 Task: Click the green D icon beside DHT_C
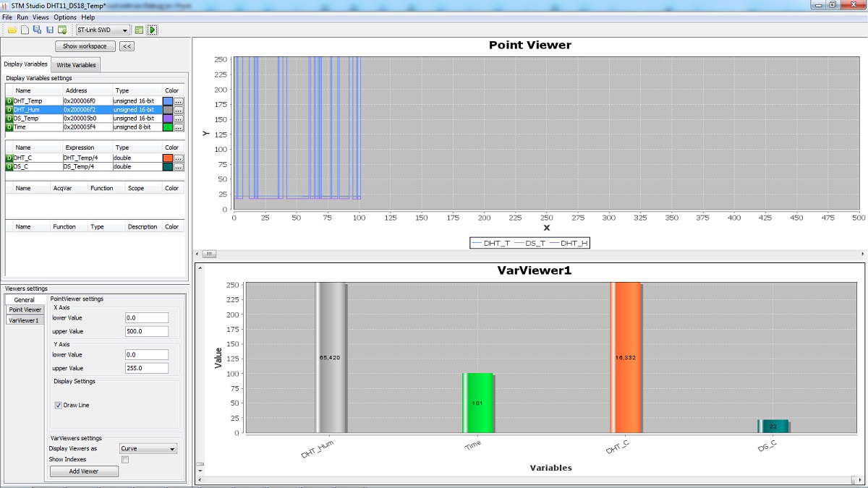9,158
